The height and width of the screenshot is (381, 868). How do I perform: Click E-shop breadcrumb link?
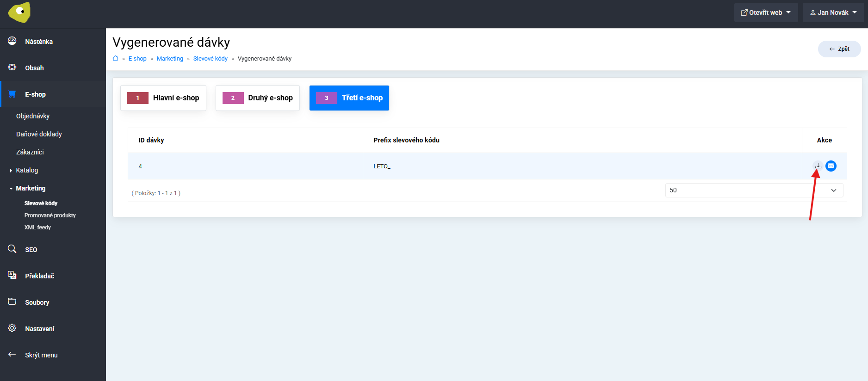(137, 59)
